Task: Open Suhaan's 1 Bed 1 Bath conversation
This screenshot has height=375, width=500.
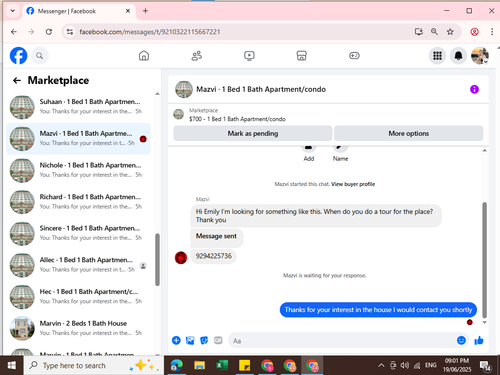Action: click(79, 107)
